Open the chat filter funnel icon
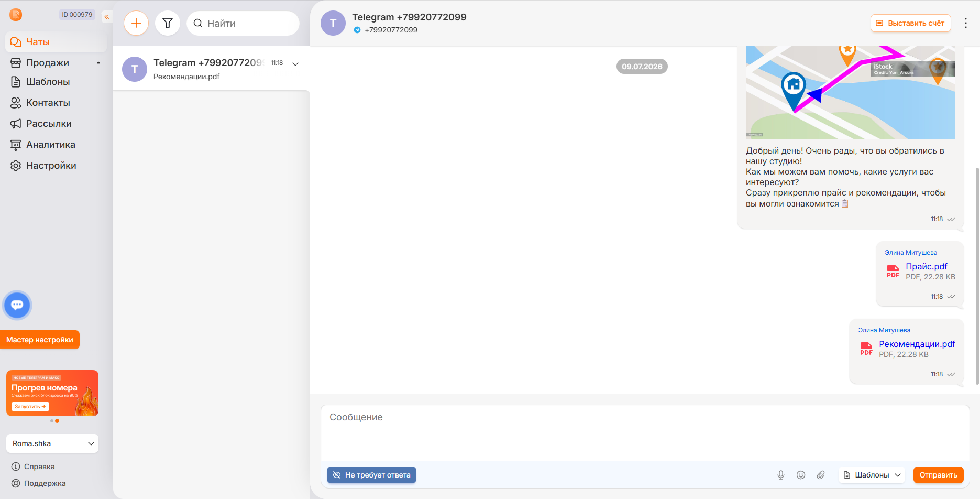980x499 pixels. pyautogui.click(x=168, y=23)
